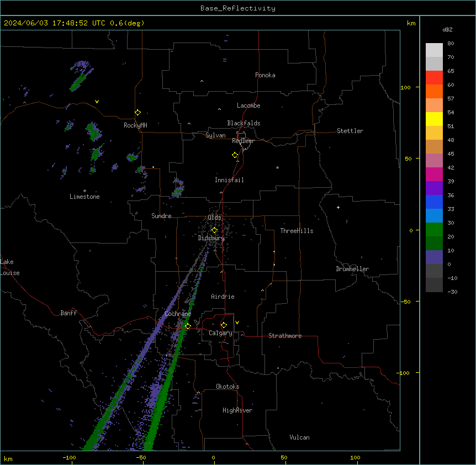
Task: Select the green 20–30 dBZ legend swatch
Action: coord(434,230)
